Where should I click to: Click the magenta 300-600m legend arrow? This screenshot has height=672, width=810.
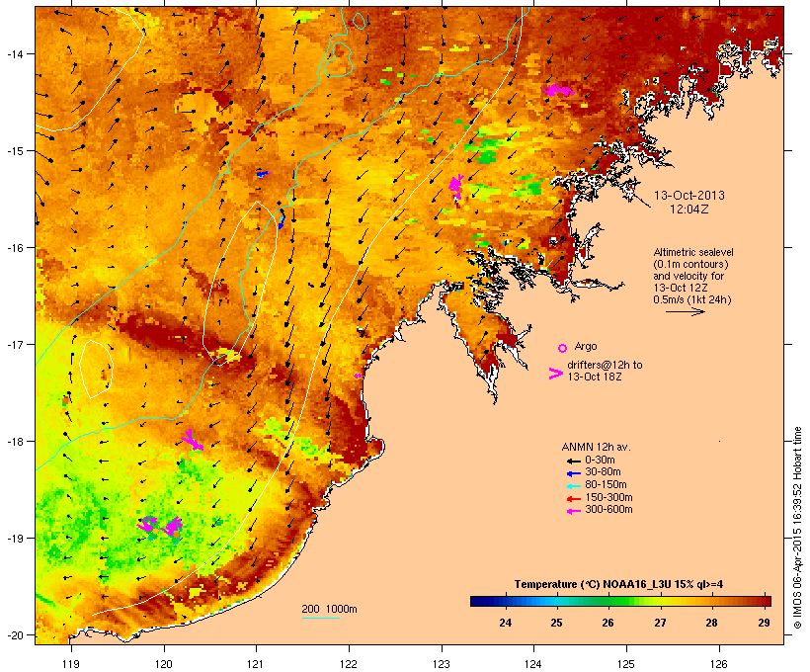(x=573, y=511)
